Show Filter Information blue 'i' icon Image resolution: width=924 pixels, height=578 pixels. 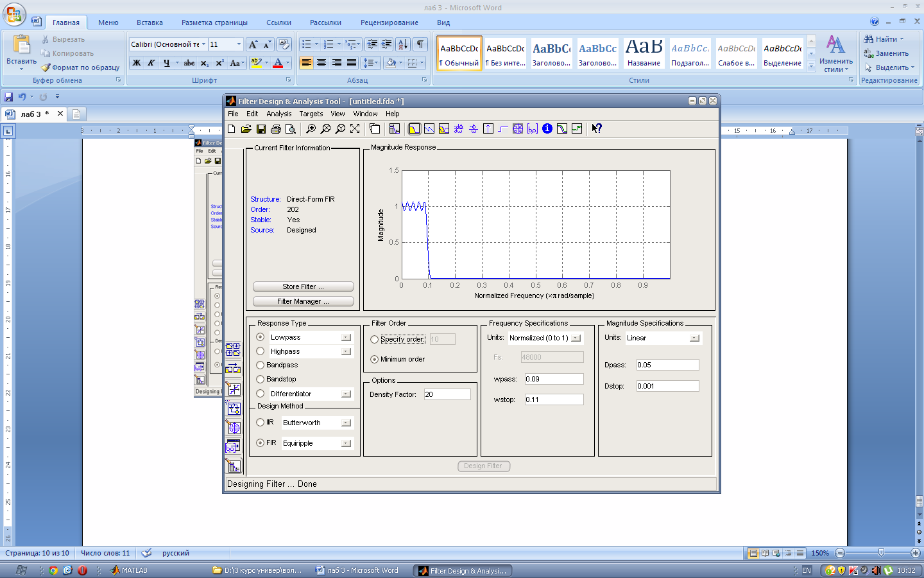pyautogui.click(x=547, y=128)
